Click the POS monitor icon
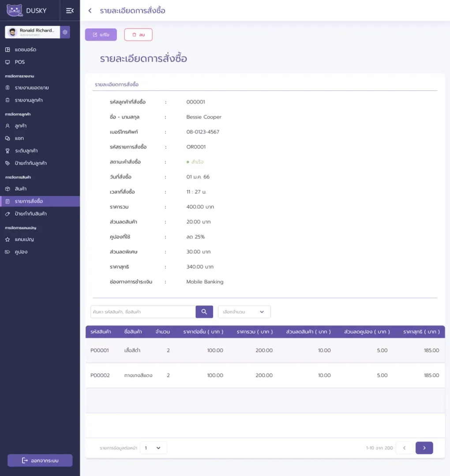The image size is (450, 476). [7, 62]
